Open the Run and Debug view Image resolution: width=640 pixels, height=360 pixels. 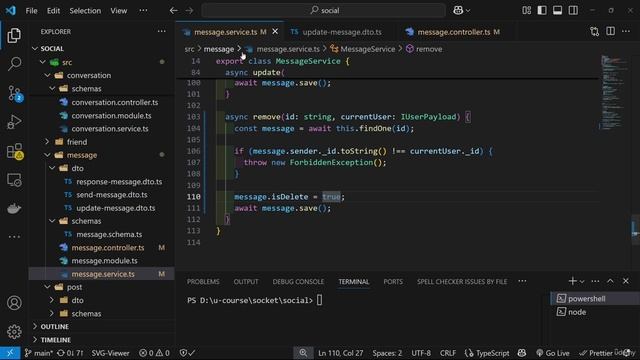14,122
